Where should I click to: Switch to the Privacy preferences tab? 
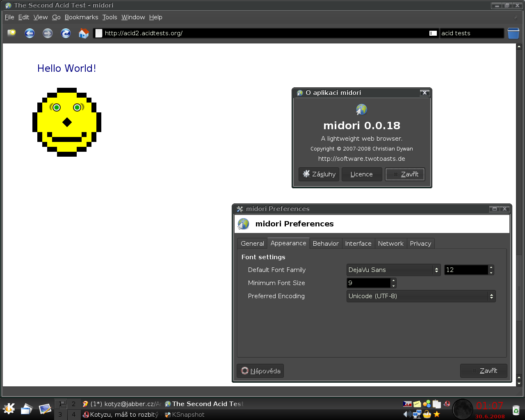coord(420,244)
